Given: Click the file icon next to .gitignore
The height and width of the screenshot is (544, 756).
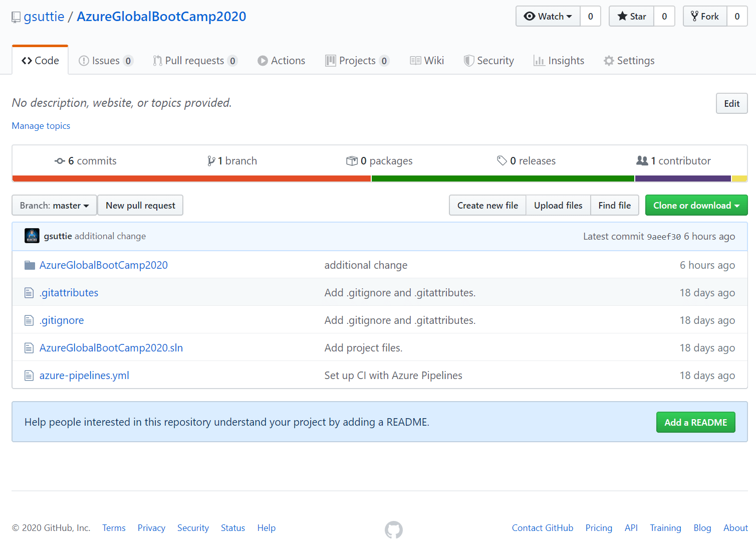Looking at the screenshot, I should pyautogui.click(x=29, y=320).
